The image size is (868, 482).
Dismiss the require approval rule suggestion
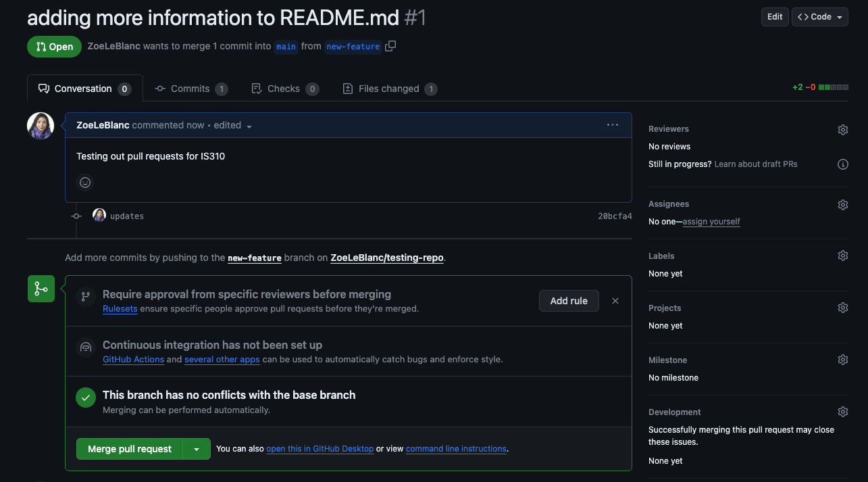pos(615,301)
